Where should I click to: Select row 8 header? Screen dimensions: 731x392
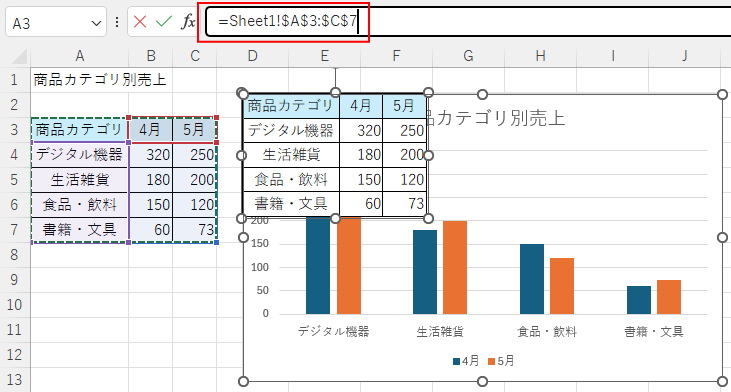coord(14,255)
